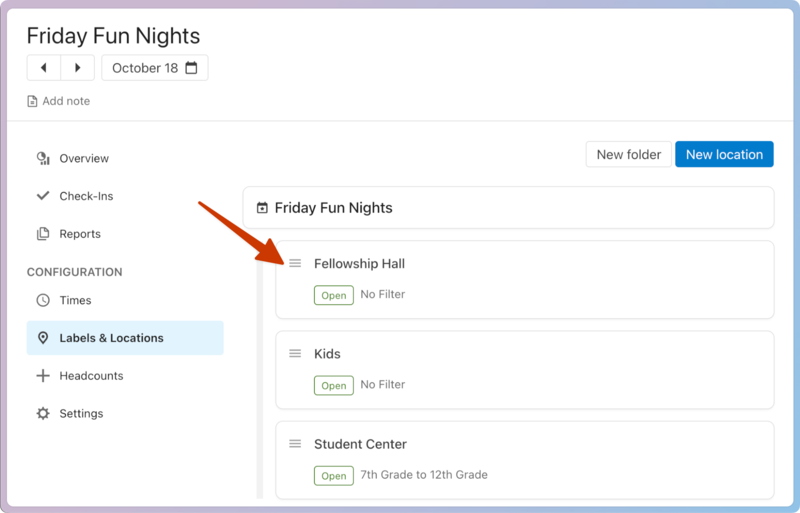Image resolution: width=800 pixels, height=513 pixels.
Task: Click the Kids drag handle icon
Action: pos(295,353)
